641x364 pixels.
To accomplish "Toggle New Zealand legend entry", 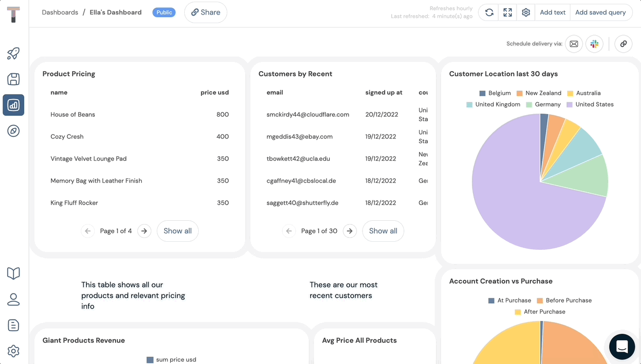I will click(539, 93).
